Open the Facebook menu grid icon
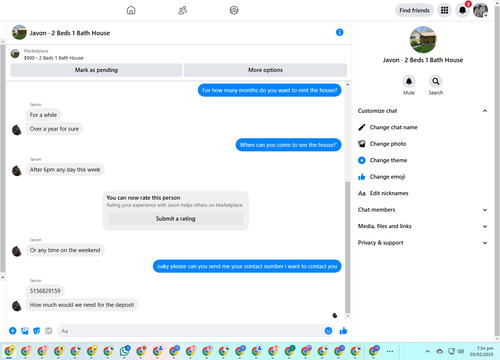This screenshot has height=360, width=500. coord(444,10)
